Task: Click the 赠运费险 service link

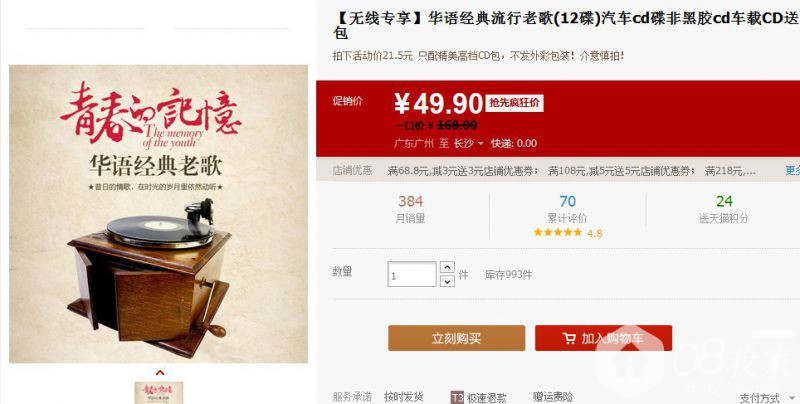Action: coord(553,397)
